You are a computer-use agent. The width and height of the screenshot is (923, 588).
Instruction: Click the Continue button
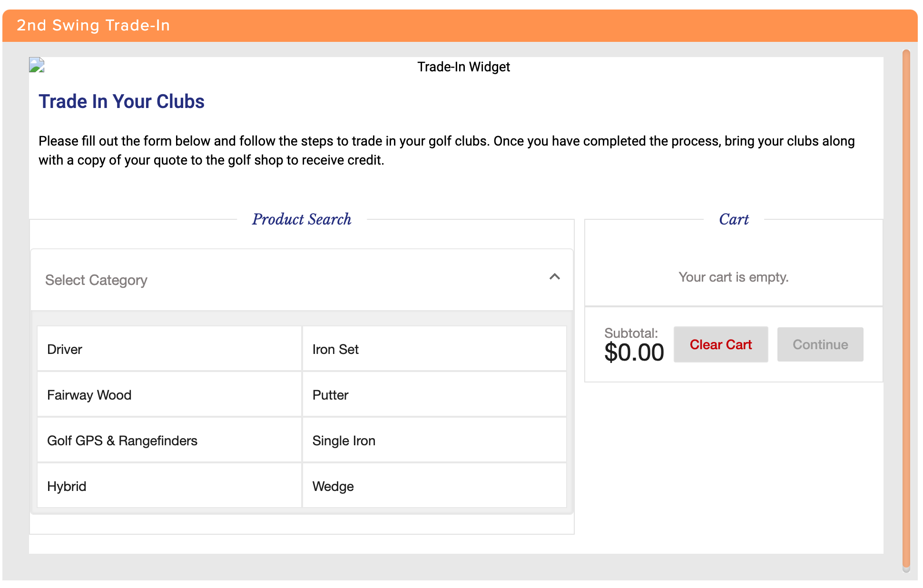[x=820, y=344]
